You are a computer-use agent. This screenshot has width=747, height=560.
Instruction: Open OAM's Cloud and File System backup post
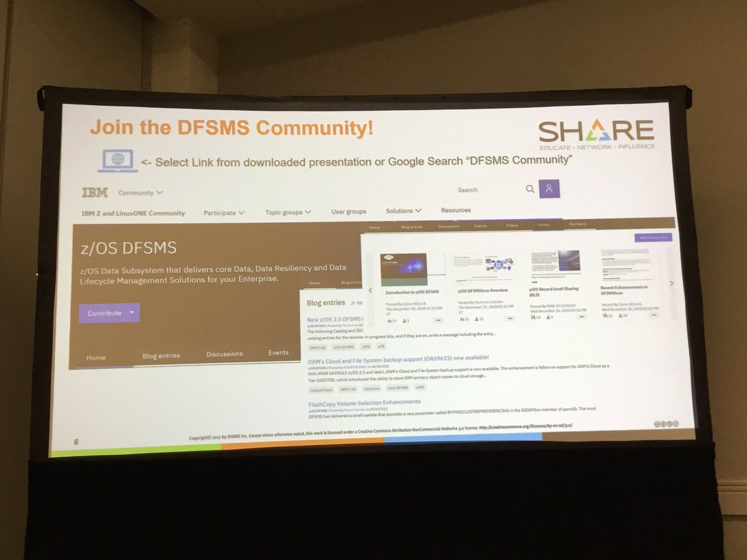398,358
